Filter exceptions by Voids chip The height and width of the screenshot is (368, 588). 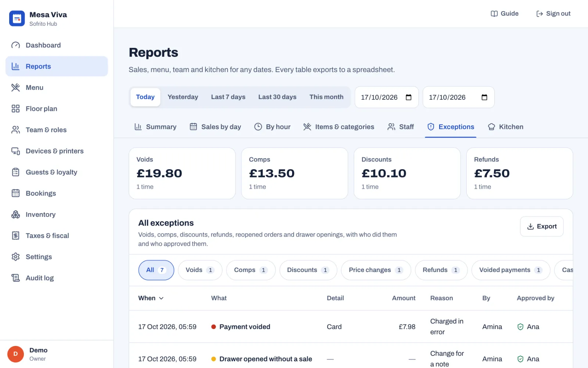click(x=200, y=270)
